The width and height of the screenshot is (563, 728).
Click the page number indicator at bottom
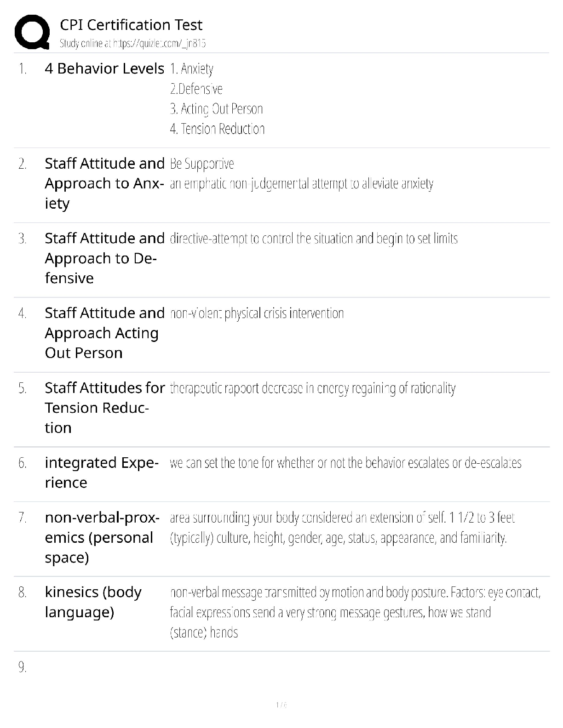[x=281, y=705]
